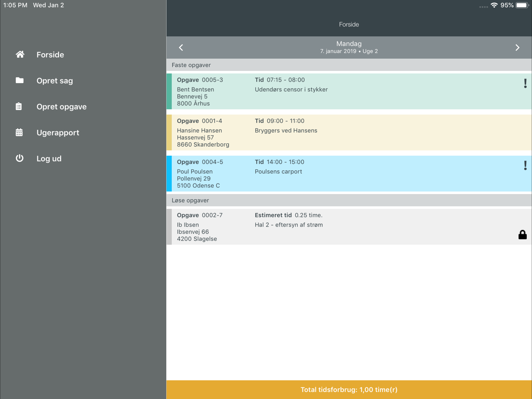Click yellow color strip of task 0001-4
Image resolution: width=532 pixels, height=399 pixels.
click(169, 132)
